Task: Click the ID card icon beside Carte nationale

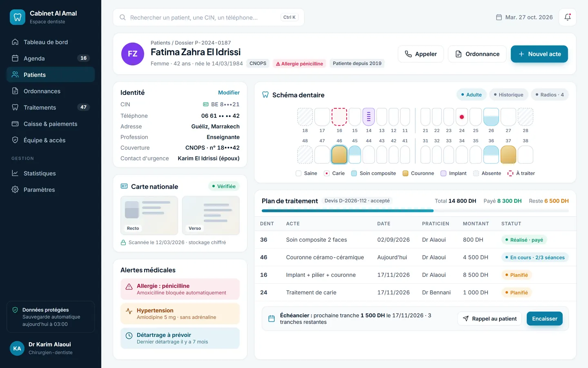Action: coord(124,186)
